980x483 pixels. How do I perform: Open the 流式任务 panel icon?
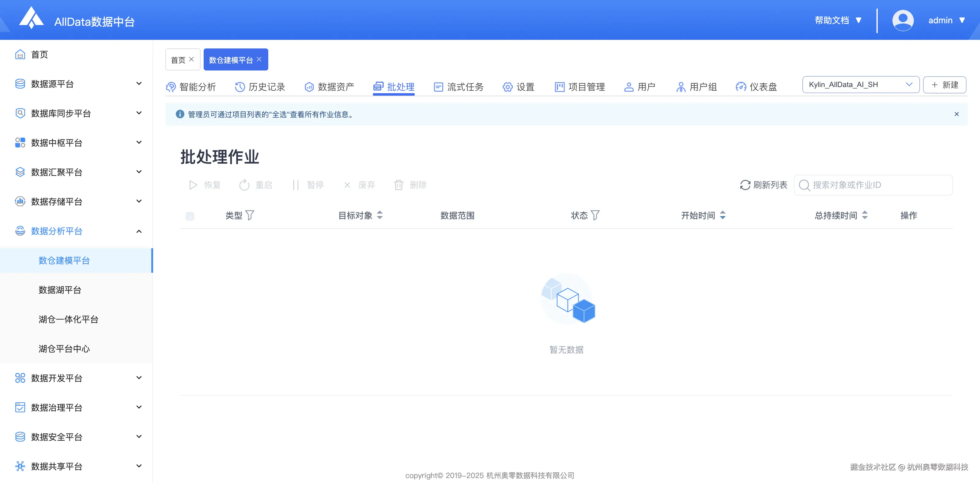tap(438, 87)
